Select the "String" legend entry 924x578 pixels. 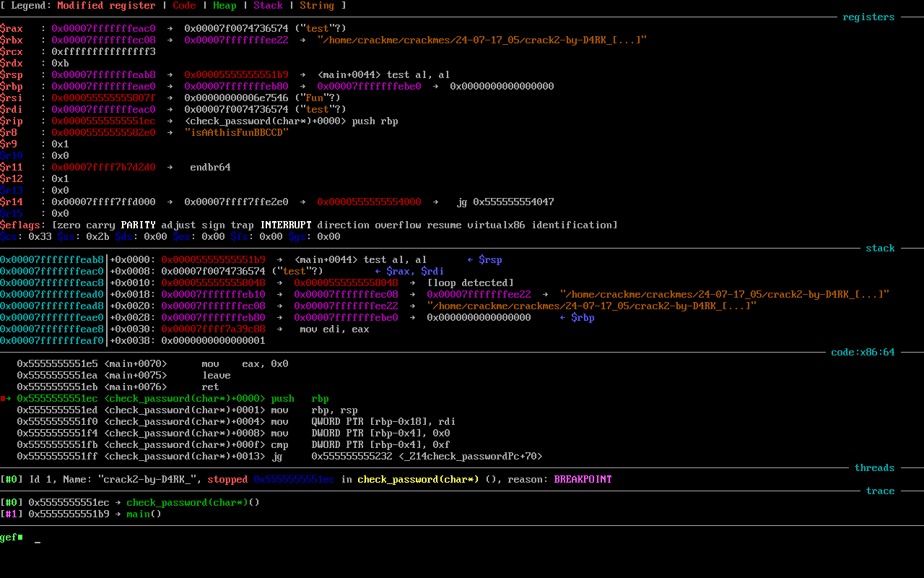click(317, 6)
